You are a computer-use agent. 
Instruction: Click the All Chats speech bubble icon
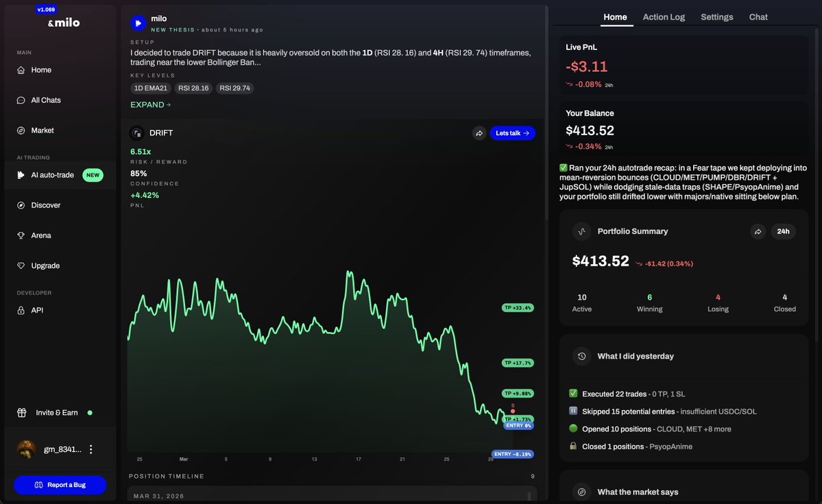point(21,100)
